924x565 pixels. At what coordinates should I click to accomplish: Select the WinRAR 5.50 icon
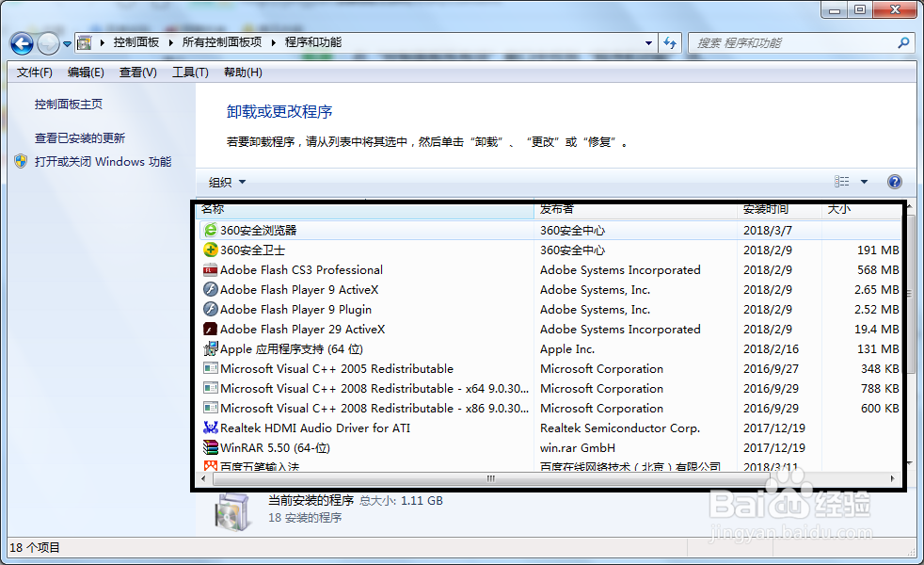211,447
